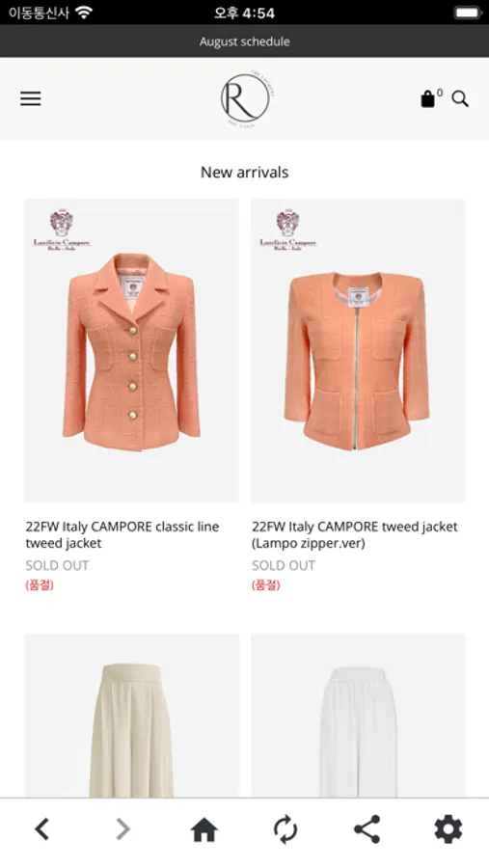The width and height of the screenshot is (489, 868).
Task: Select the beige pleated skirt thumbnail
Action: point(132,716)
